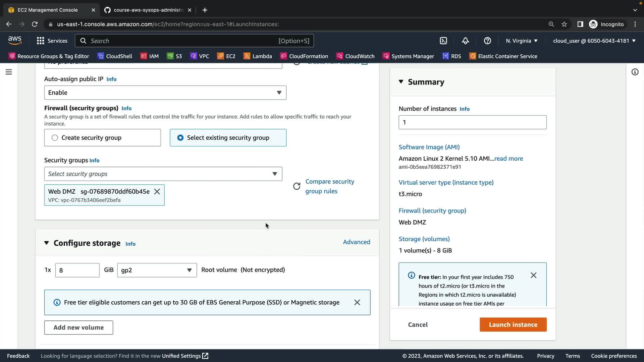Open CloudShell terminal icon in top navigation
Image resolution: width=644 pixels, height=362 pixels.
(443, 41)
